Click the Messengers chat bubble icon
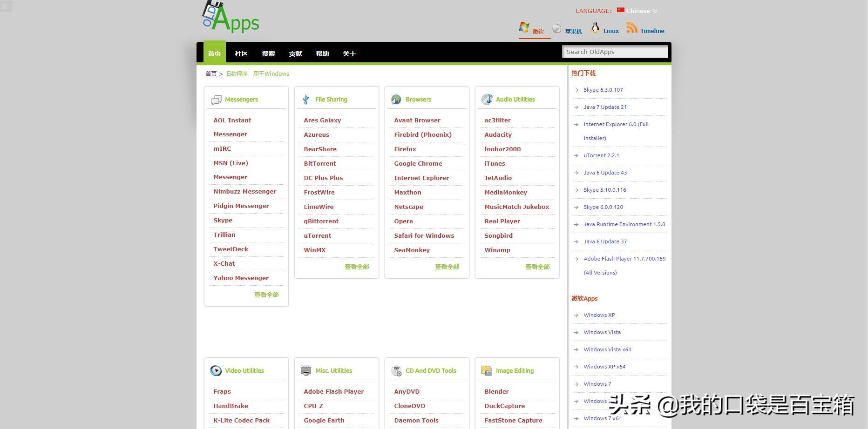This screenshot has height=429, width=868. tap(217, 100)
